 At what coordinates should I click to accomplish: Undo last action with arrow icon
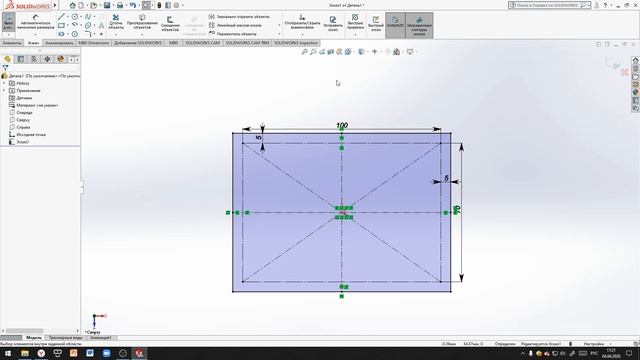(133, 5)
